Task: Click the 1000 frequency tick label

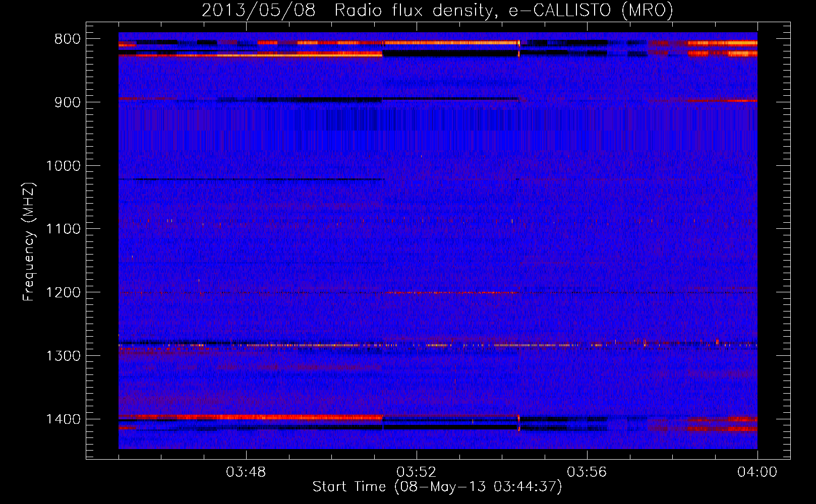Action: tap(63, 166)
